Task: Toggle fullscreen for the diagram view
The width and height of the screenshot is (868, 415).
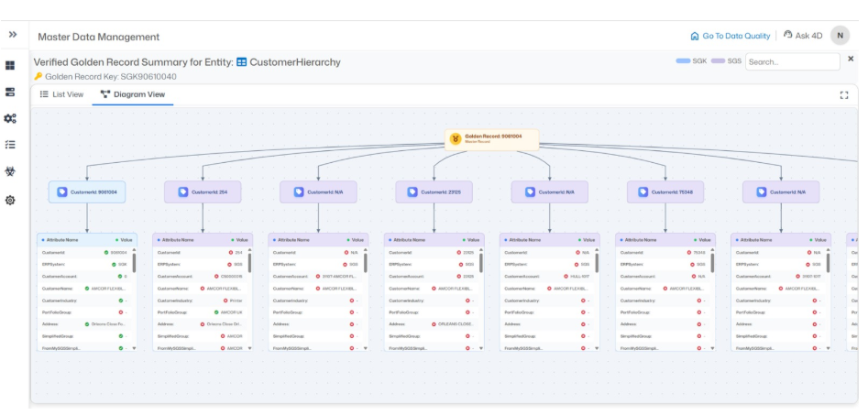Action: tap(843, 94)
